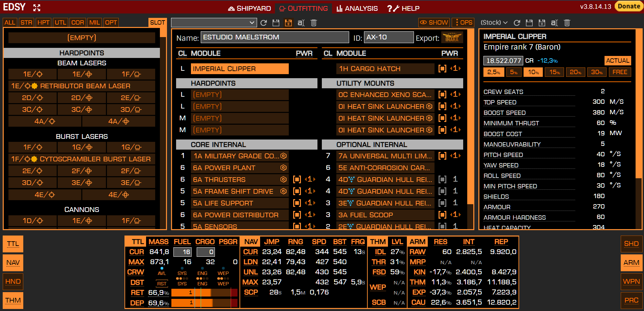This screenshot has height=311, width=644.
Task: Open the saved builds dropdown
Action: pos(214,23)
